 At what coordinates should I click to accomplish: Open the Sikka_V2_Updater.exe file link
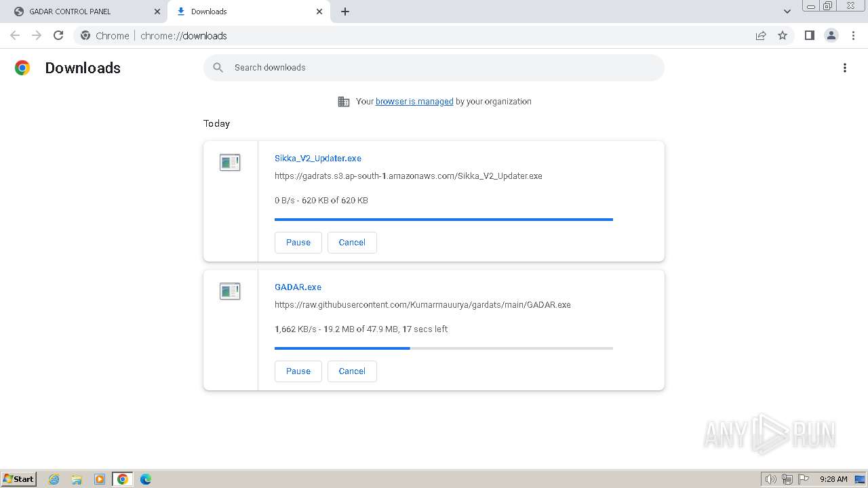318,158
